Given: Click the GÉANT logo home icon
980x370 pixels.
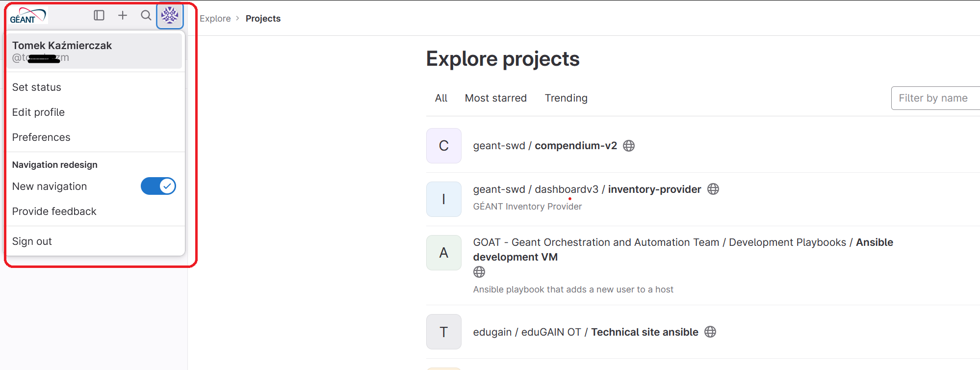Looking at the screenshot, I should click(x=28, y=16).
